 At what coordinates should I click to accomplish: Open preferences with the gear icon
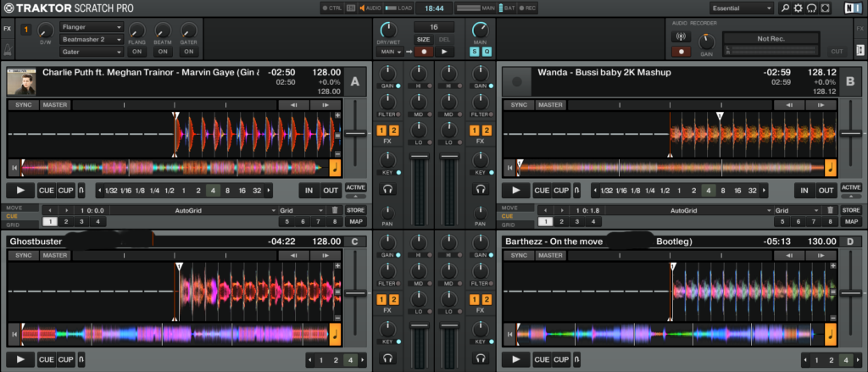click(x=798, y=8)
